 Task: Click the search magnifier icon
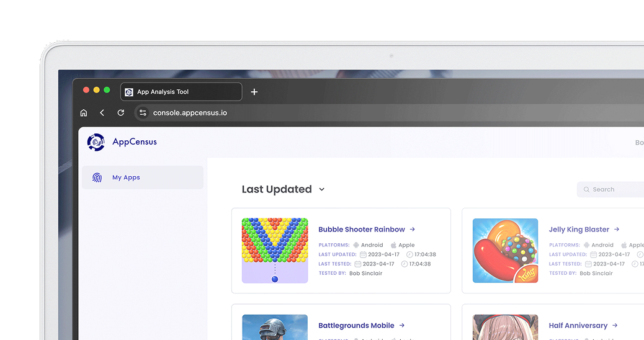click(x=586, y=189)
